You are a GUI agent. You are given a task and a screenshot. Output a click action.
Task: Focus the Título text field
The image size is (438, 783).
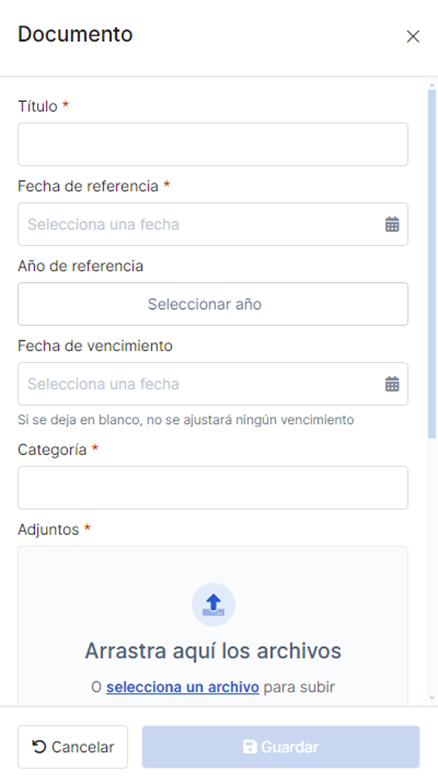[213, 144]
